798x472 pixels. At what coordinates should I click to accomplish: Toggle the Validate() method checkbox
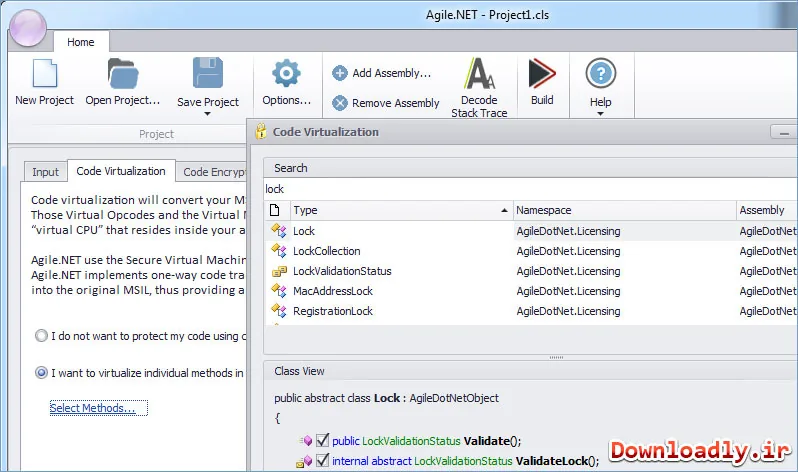click(322, 440)
